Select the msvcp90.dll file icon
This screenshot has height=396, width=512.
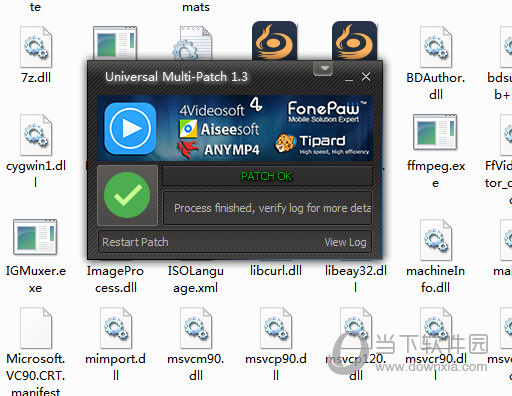pos(276,328)
